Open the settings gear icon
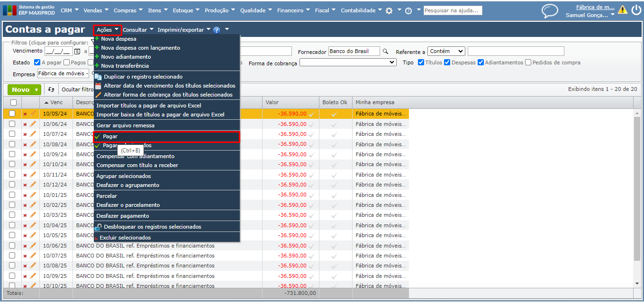The image size is (644, 302). coord(389,10)
